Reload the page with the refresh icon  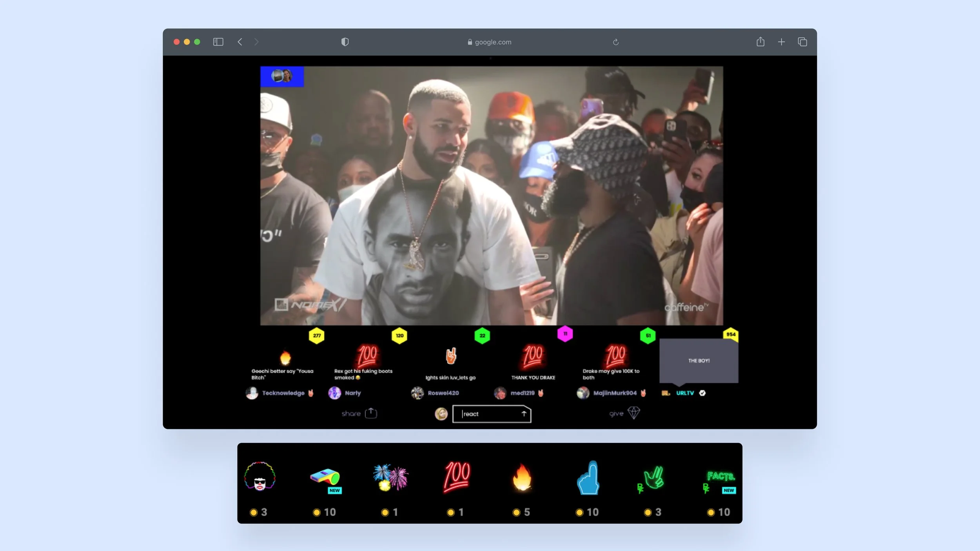(x=615, y=42)
